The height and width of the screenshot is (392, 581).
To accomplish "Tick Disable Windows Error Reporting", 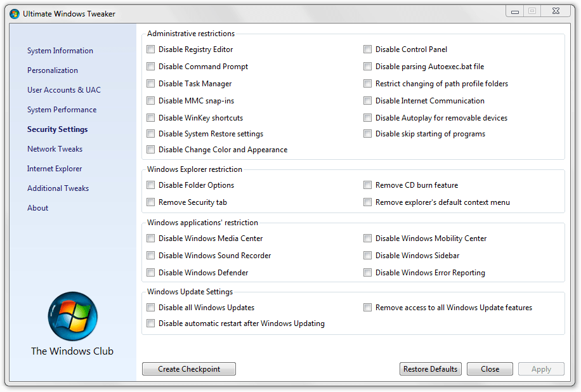I will coord(367,272).
